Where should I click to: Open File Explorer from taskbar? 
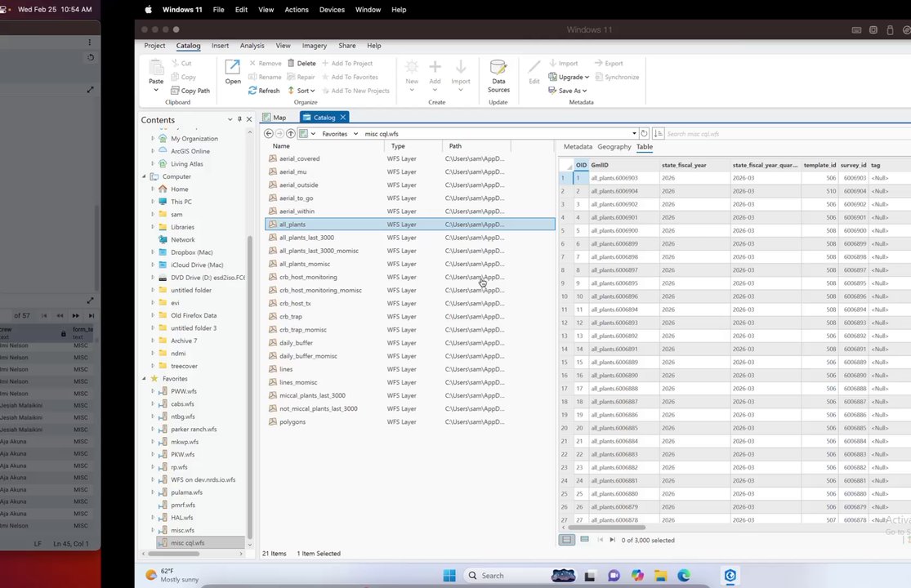click(x=661, y=575)
